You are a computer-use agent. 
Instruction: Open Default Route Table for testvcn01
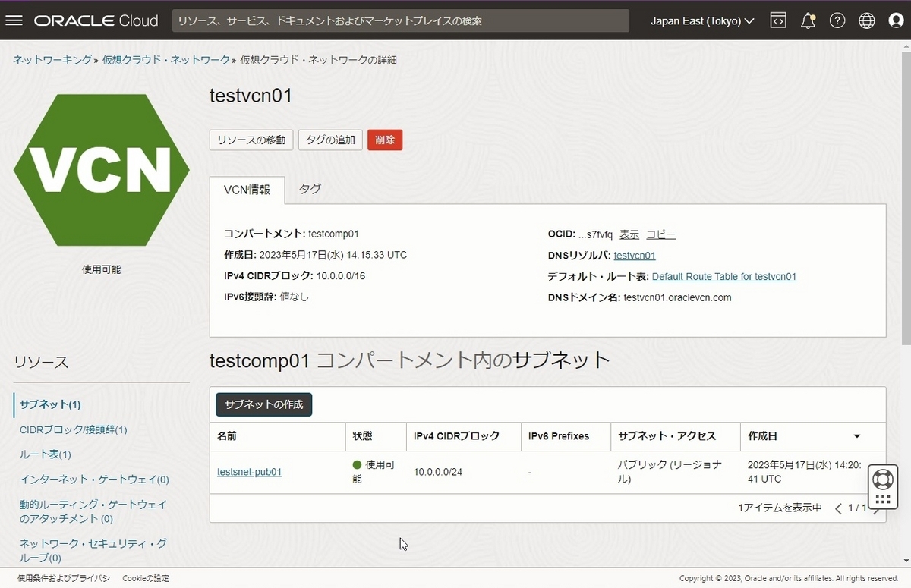tap(723, 276)
